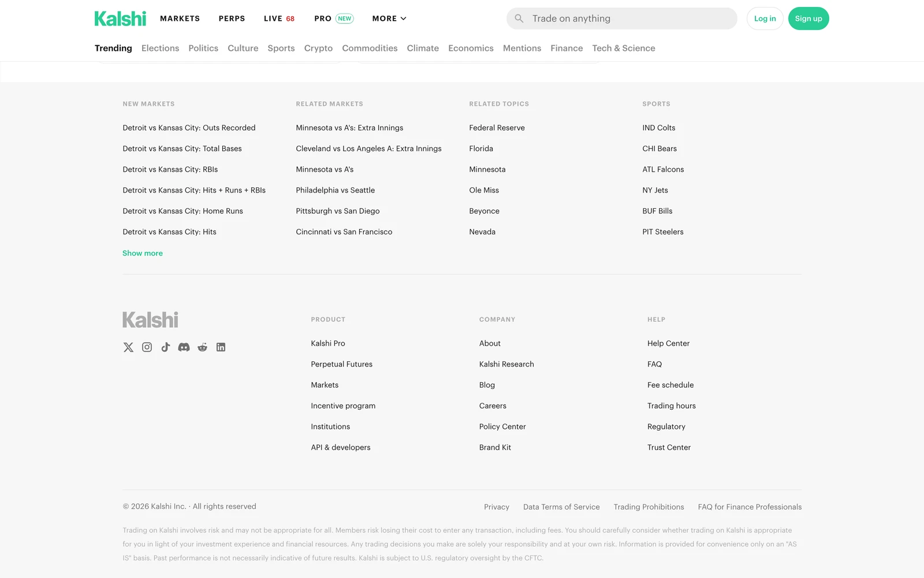
Task: Select the Crypto category tab
Action: [x=318, y=48]
